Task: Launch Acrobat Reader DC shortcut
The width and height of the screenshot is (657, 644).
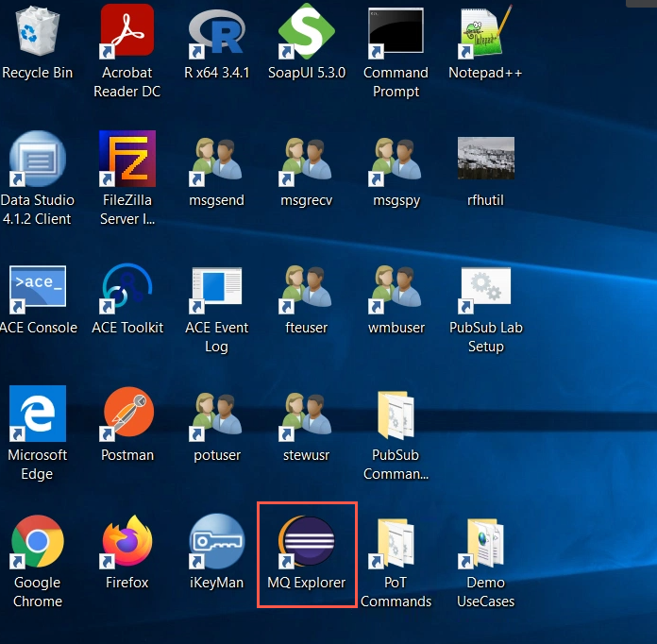Action: click(x=126, y=31)
